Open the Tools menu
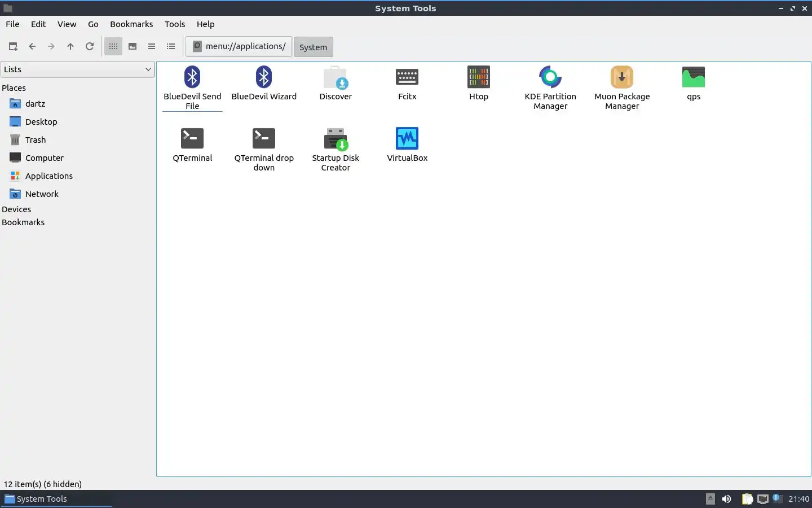The height and width of the screenshot is (508, 812). [x=175, y=24]
